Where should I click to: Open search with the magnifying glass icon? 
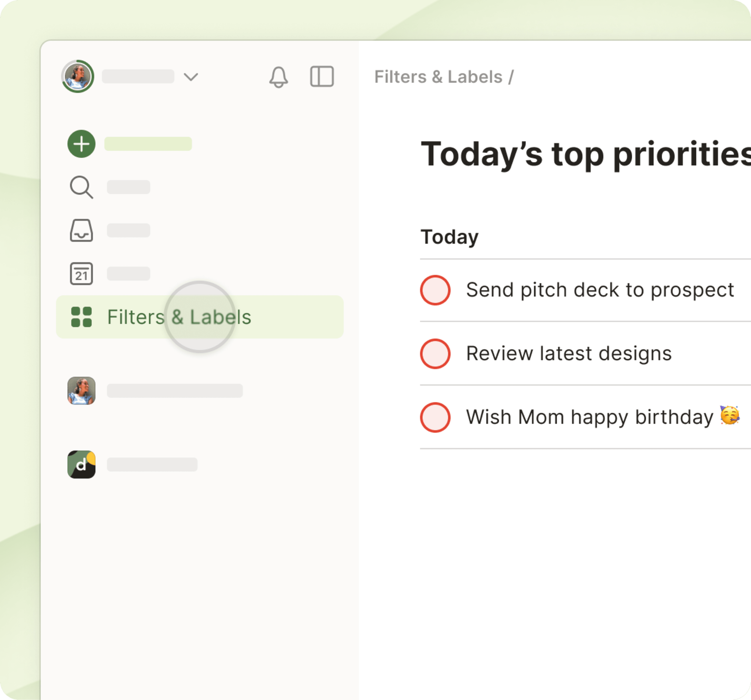pos(81,187)
